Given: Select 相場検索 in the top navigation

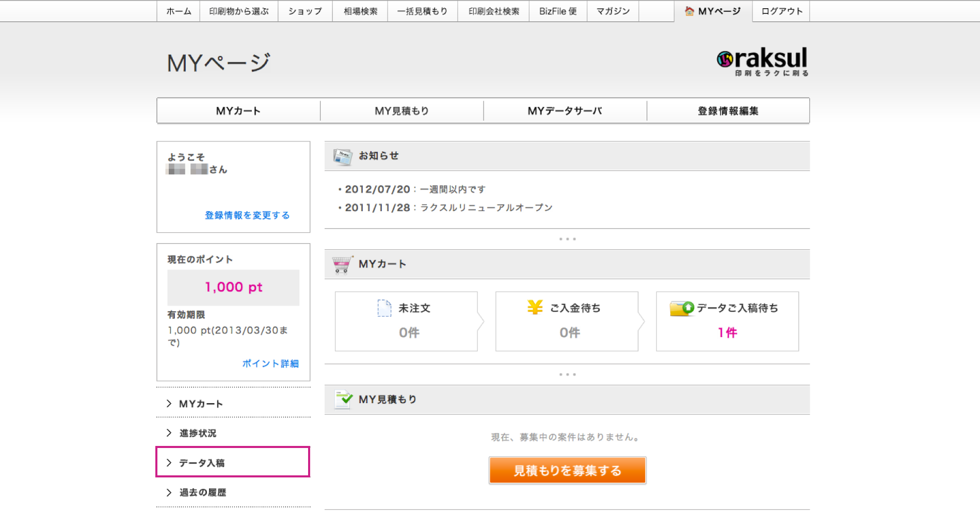Looking at the screenshot, I should click(x=360, y=11).
